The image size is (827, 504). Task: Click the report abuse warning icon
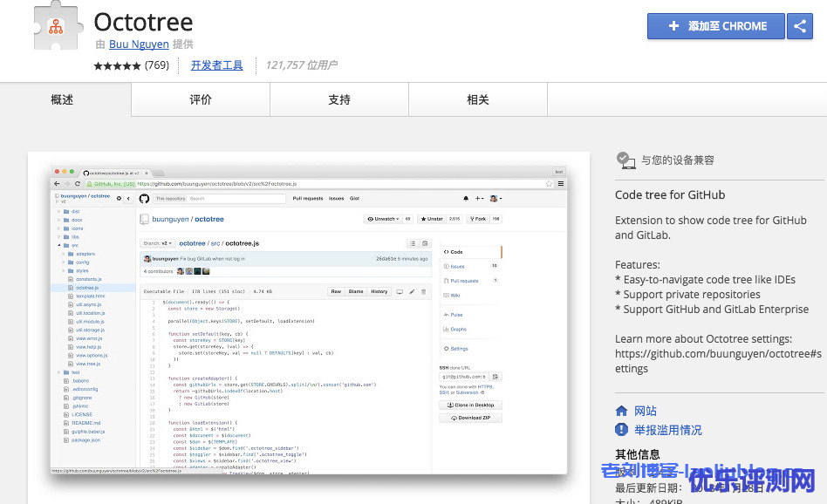pos(622,430)
